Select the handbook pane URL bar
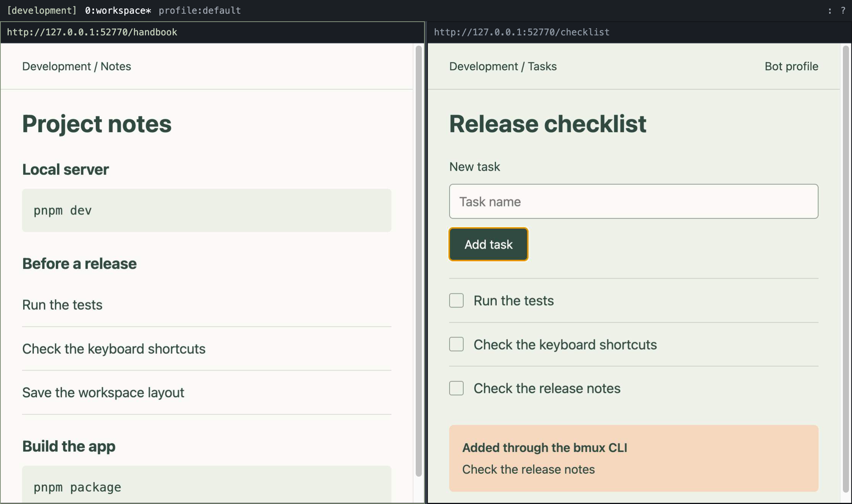852x504 pixels. click(x=212, y=32)
